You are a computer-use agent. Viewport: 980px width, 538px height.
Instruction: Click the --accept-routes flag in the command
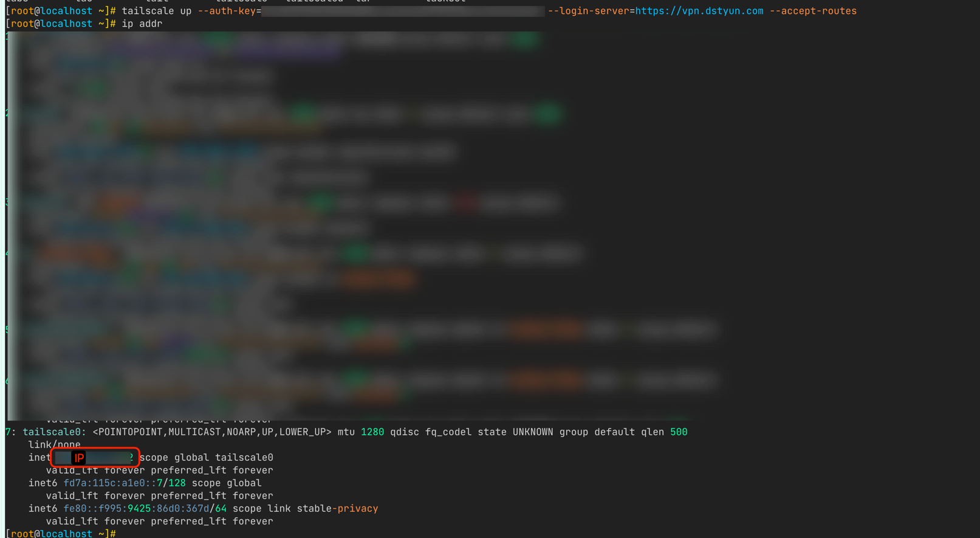pos(813,11)
